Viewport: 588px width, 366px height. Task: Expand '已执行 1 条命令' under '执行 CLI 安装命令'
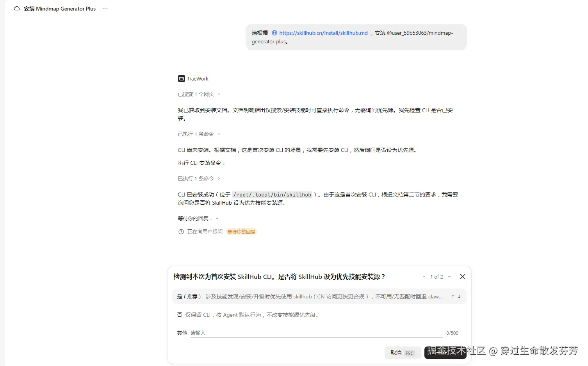[x=199, y=179]
